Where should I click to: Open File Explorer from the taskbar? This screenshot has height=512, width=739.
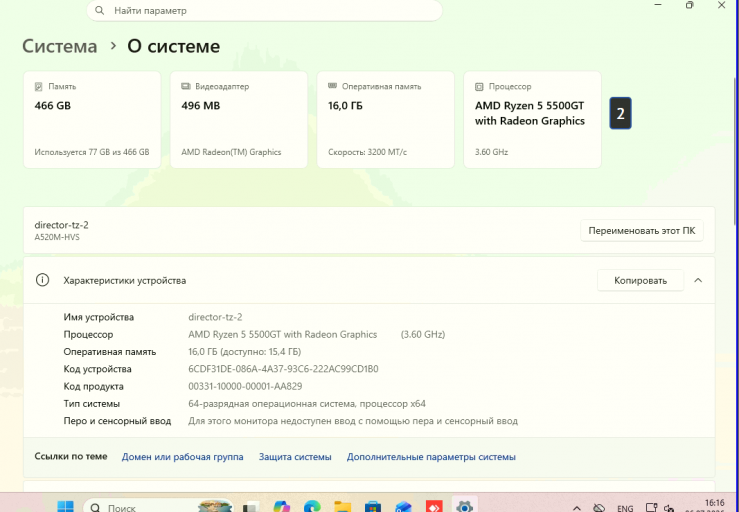343,507
